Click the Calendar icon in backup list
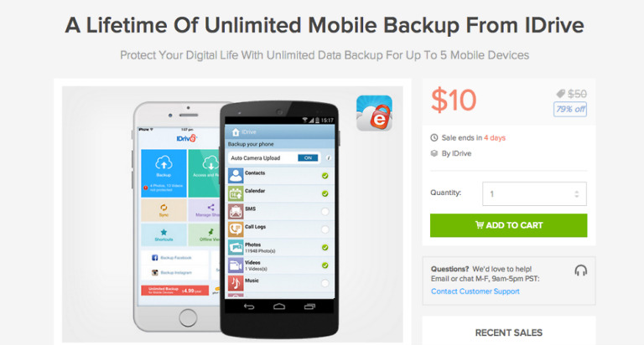 236,193
